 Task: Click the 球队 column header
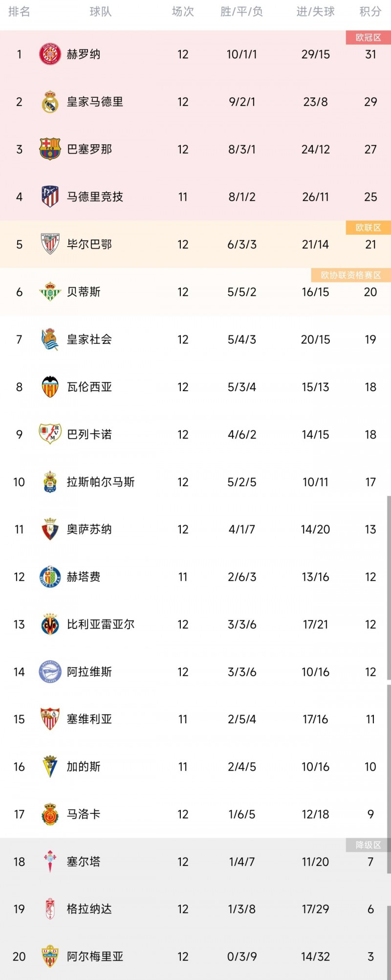(x=101, y=12)
